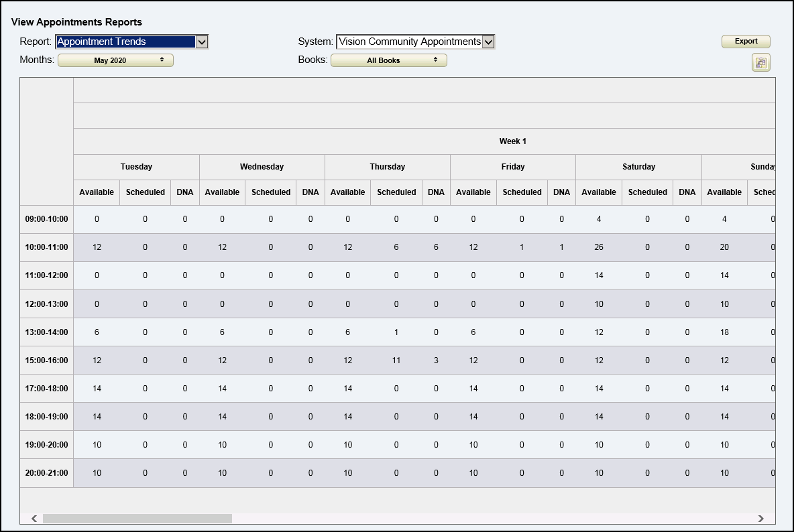Click the Thursday column header

point(387,167)
